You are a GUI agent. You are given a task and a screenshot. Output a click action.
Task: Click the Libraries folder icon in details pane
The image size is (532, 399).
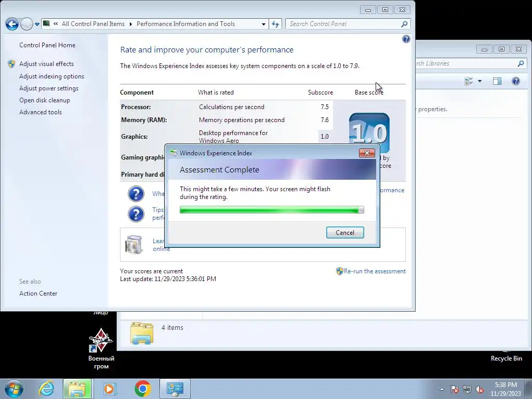coord(142,333)
